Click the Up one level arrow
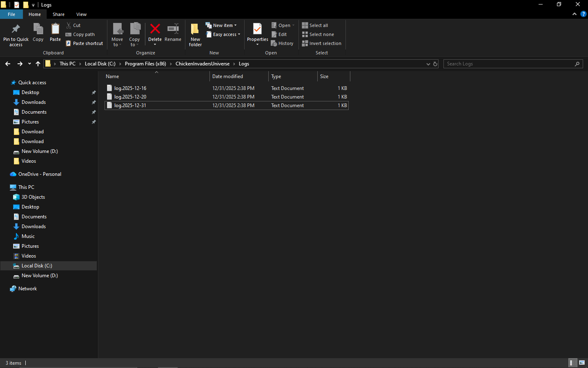Image resolution: width=588 pixels, height=368 pixels. (38, 64)
